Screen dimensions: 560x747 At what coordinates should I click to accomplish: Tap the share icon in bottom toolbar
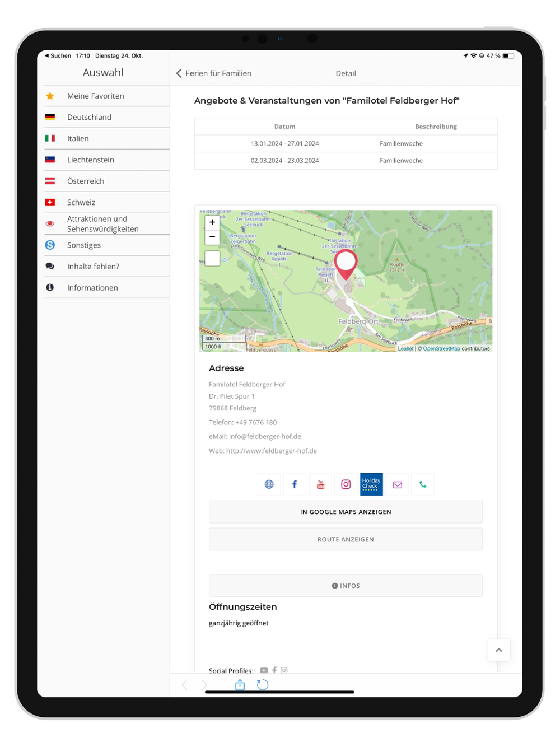tap(240, 684)
